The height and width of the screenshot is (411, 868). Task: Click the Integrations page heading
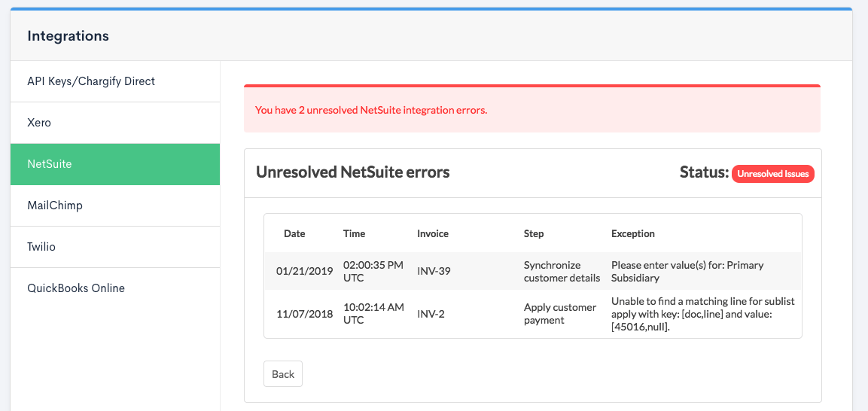click(x=68, y=36)
